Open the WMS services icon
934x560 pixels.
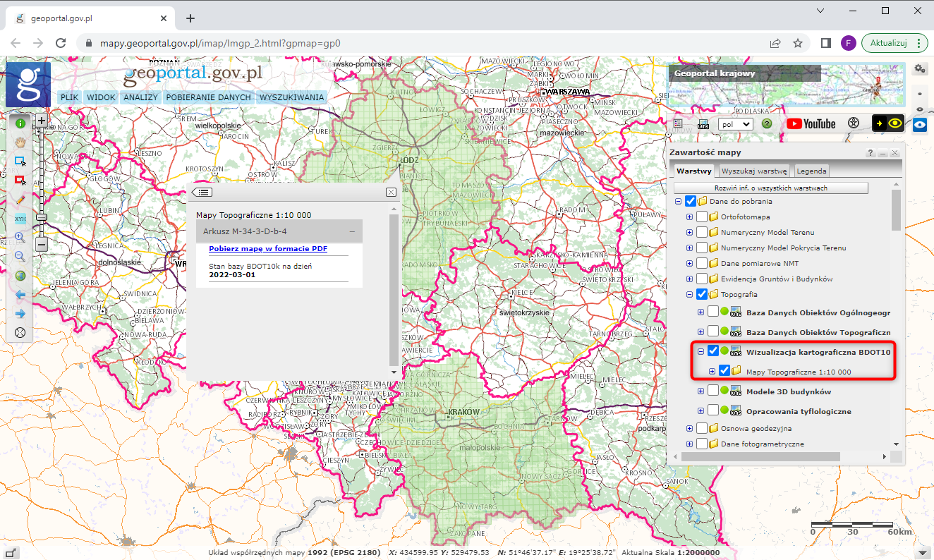[703, 124]
